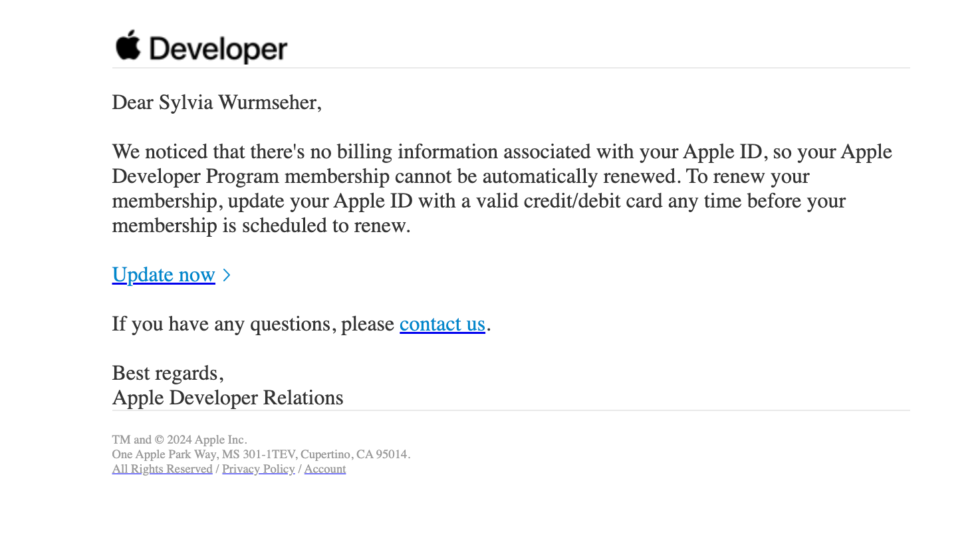Open the Privacy Policy footer link
Image resolution: width=980 pixels, height=560 pixels.
click(x=258, y=469)
